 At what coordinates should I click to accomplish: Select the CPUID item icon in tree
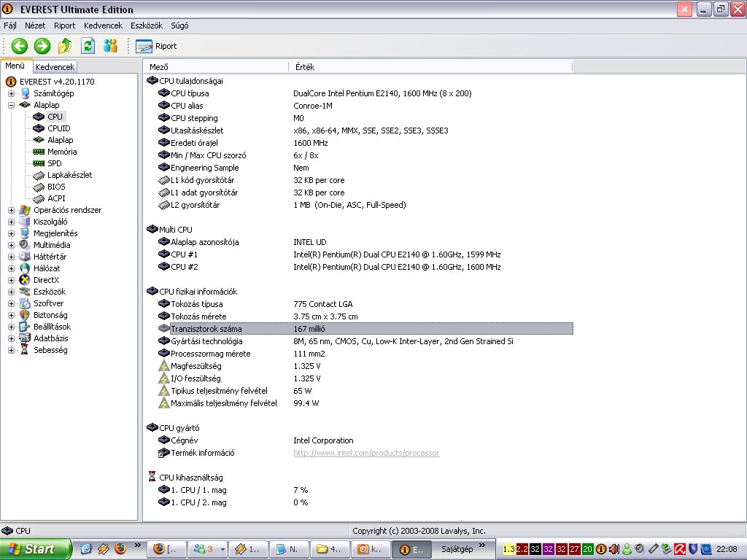(39, 128)
